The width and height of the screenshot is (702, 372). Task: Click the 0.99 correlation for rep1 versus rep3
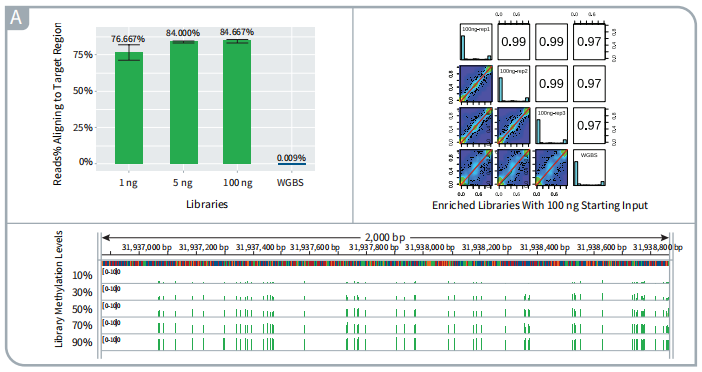(552, 42)
